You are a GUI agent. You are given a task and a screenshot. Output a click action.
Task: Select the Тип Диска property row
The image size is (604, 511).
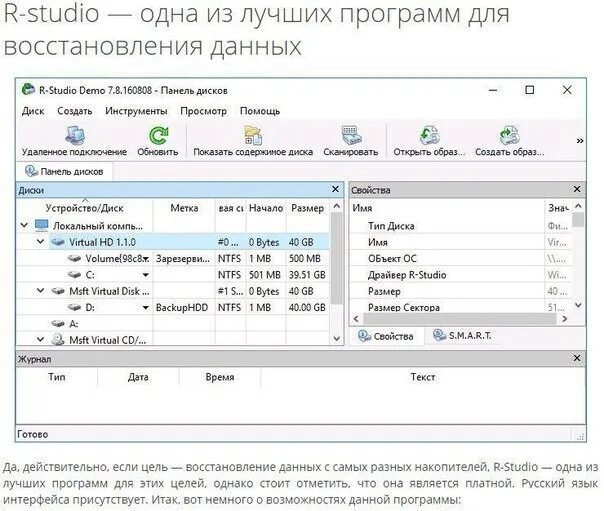(460, 226)
